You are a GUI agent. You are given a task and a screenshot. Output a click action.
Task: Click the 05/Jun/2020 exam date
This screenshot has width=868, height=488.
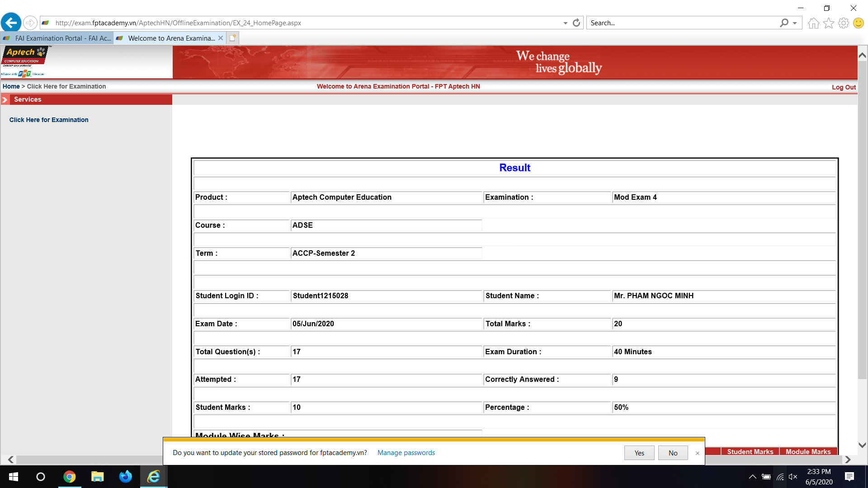coord(313,324)
